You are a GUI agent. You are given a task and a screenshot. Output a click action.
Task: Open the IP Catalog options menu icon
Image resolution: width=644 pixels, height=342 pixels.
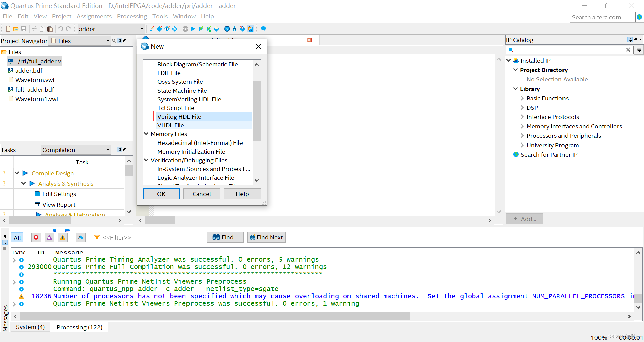coord(639,50)
